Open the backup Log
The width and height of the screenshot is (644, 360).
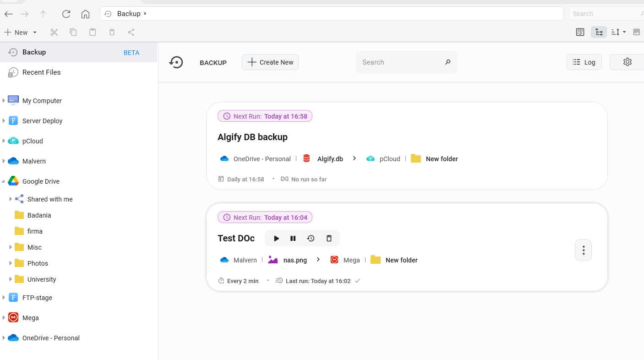coord(584,62)
